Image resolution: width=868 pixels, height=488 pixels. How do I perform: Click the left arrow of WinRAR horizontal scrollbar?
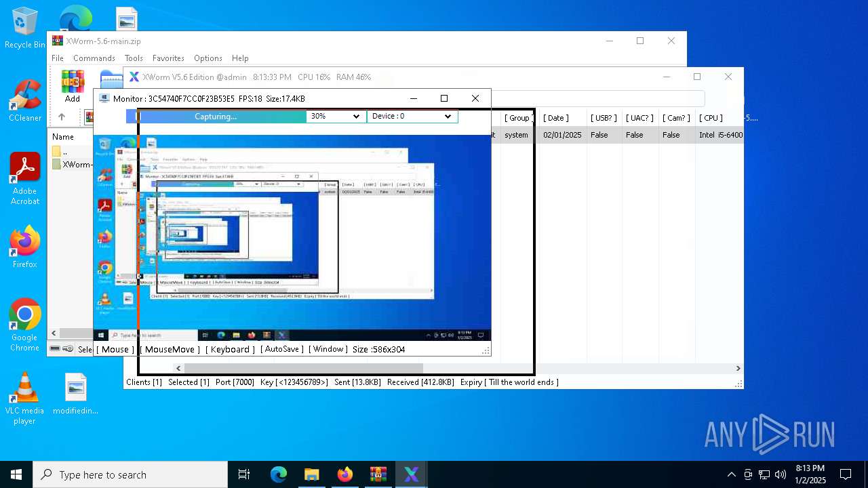point(54,333)
